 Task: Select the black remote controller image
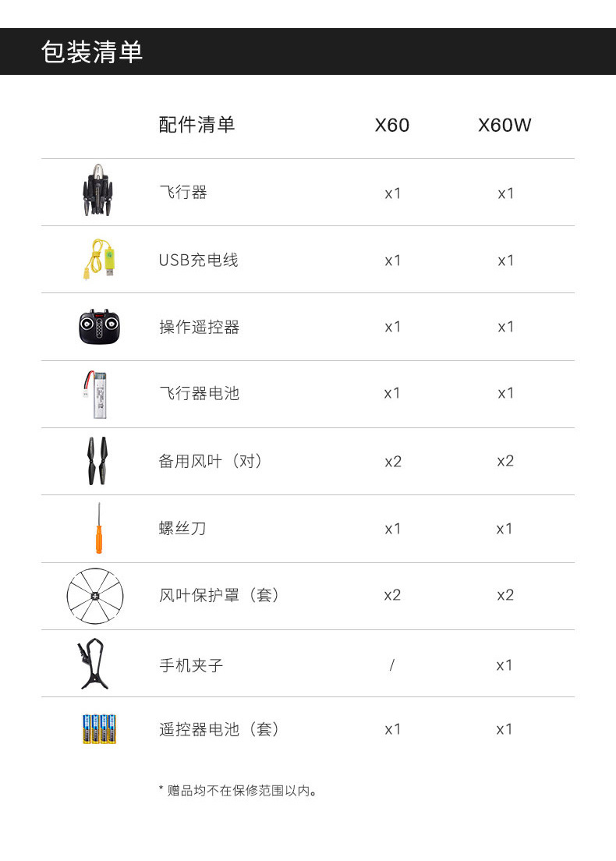point(98,327)
